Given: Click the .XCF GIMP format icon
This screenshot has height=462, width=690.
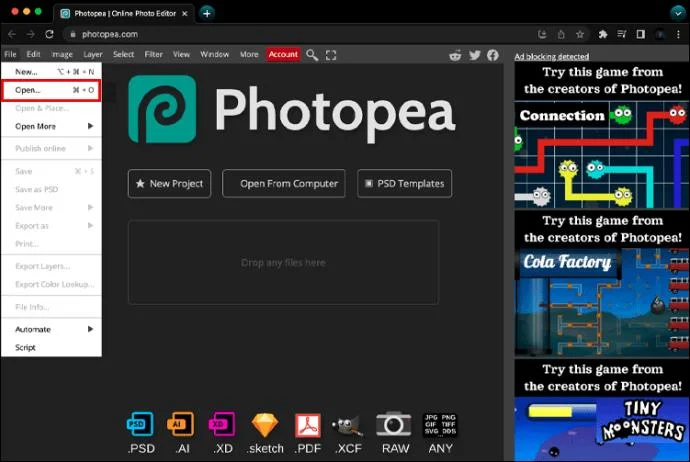Looking at the screenshot, I should (348, 425).
